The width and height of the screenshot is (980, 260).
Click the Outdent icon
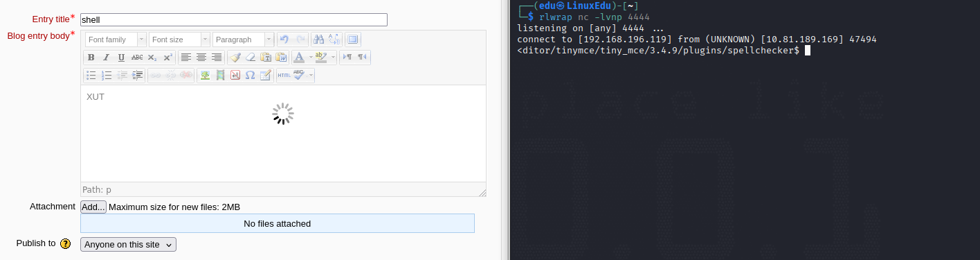click(122, 76)
